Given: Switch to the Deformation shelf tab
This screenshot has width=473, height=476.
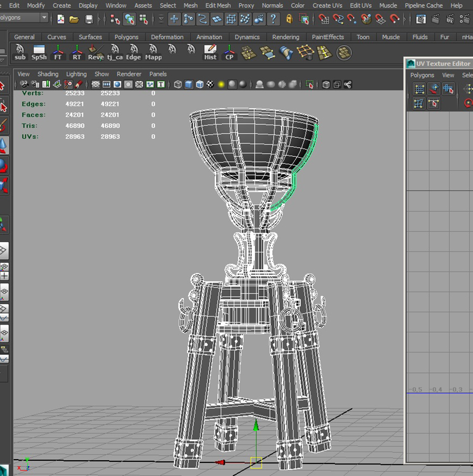Looking at the screenshot, I should tap(167, 37).
